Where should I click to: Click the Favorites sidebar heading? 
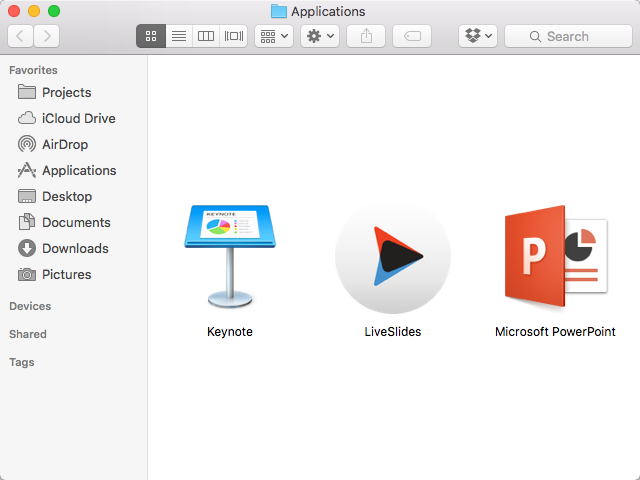33,70
